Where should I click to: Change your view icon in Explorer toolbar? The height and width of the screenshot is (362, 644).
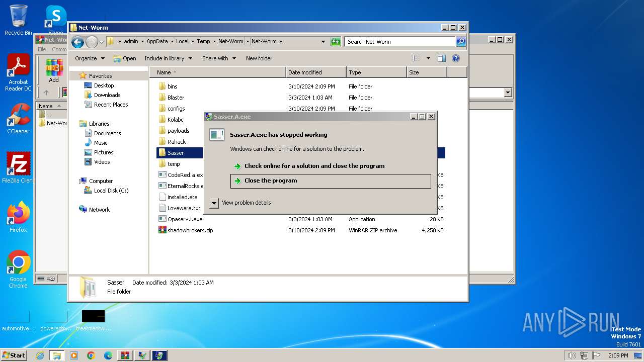(x=416, y=58)
